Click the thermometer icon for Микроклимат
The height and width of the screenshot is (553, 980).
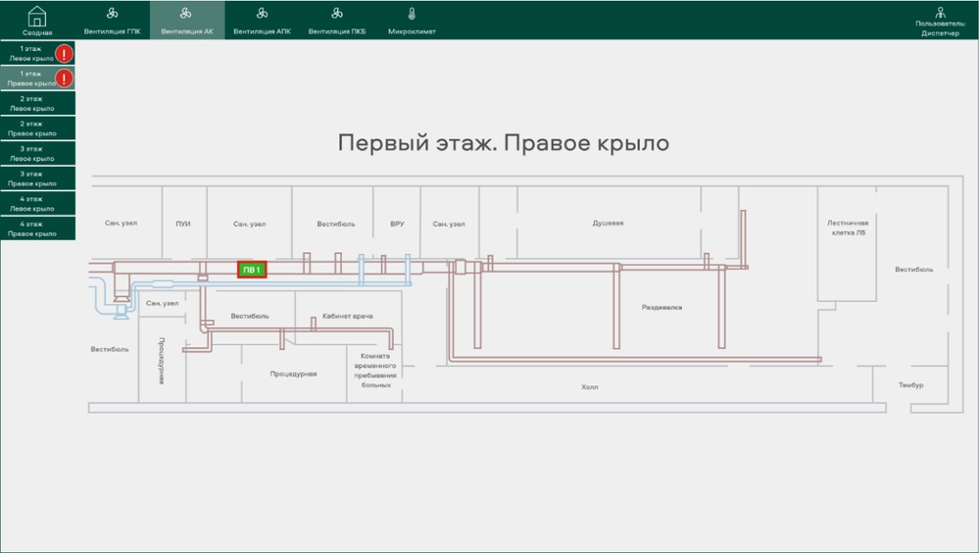point(412,14)
